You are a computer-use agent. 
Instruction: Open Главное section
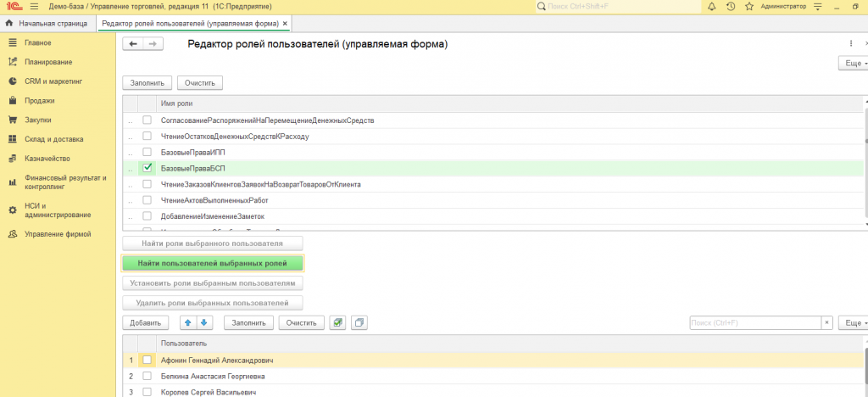pyautogui.click(x=37, y=42)
